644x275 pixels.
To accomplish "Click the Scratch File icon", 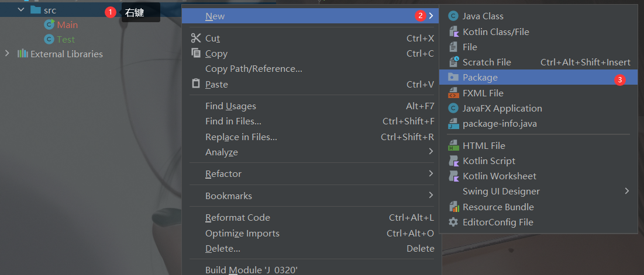I will tap(453, 62).
